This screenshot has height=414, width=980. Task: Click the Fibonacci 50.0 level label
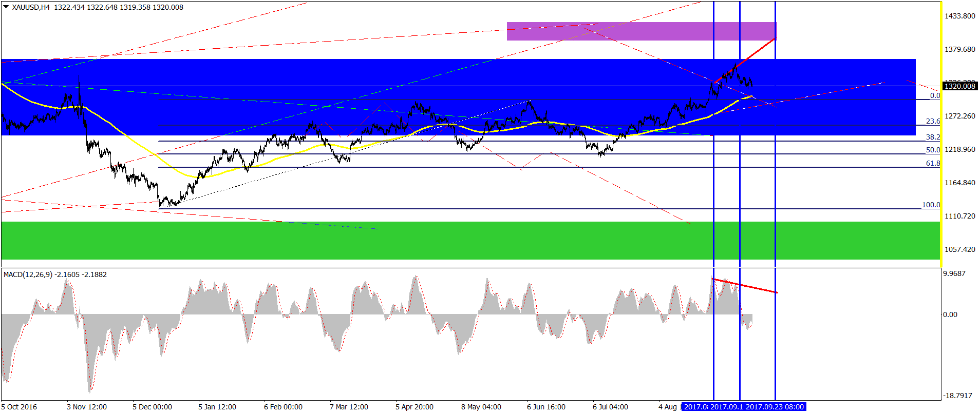point(933,150)
